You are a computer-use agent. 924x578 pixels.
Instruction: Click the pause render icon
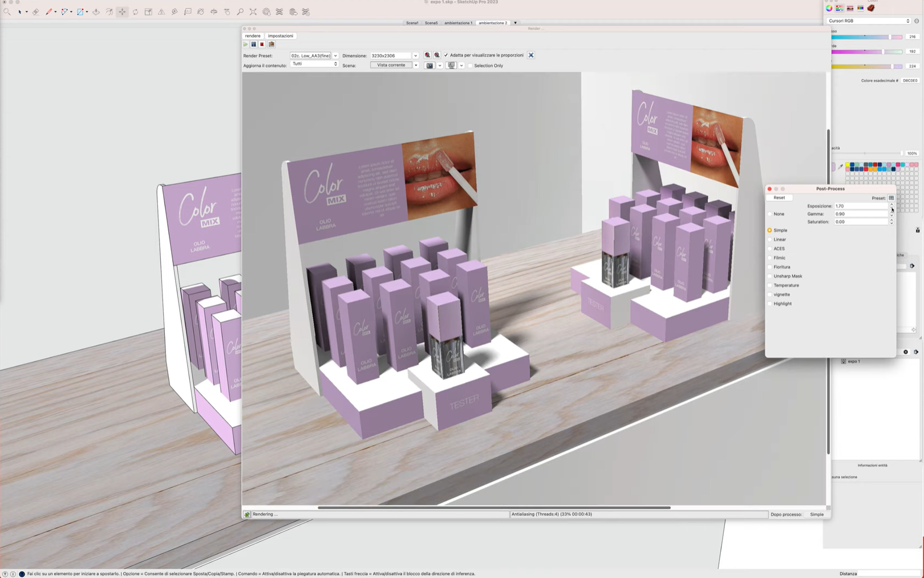254,45
